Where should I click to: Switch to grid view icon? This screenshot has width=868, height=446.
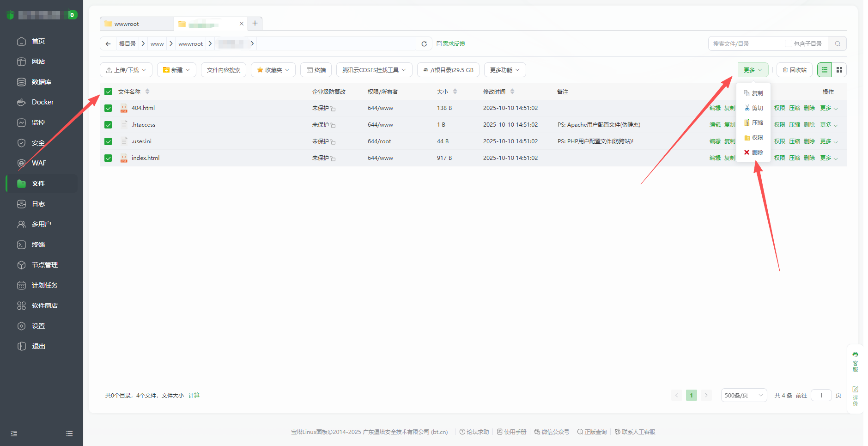click(839, 70)
